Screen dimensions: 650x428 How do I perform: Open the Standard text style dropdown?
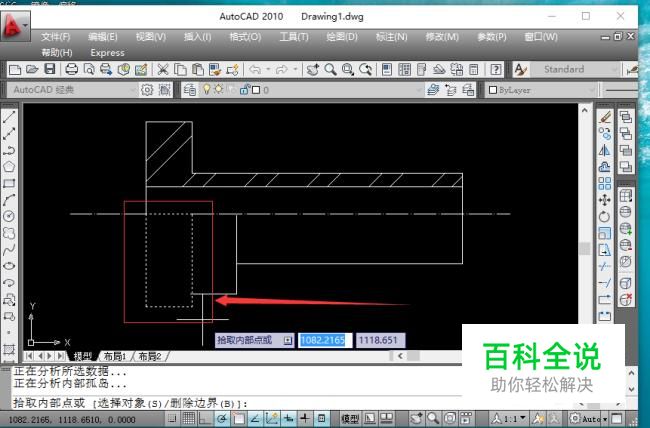(575, 69)
